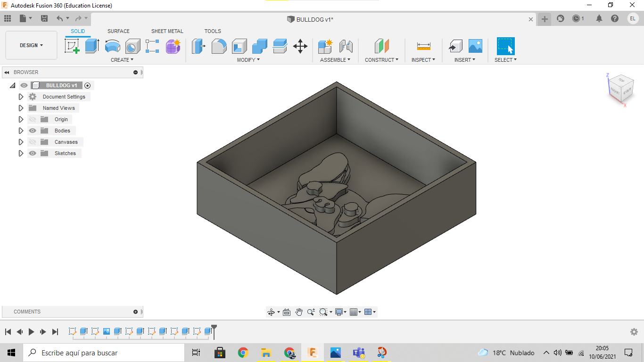Create a New Component from Assemble
Image resolution: width=644 pixels, height=362 pixels.
click(325, 46)
